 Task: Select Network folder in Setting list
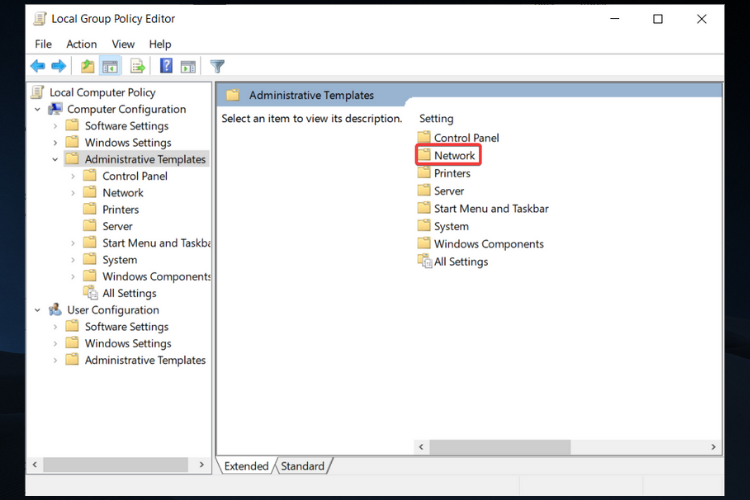[454, 156]
